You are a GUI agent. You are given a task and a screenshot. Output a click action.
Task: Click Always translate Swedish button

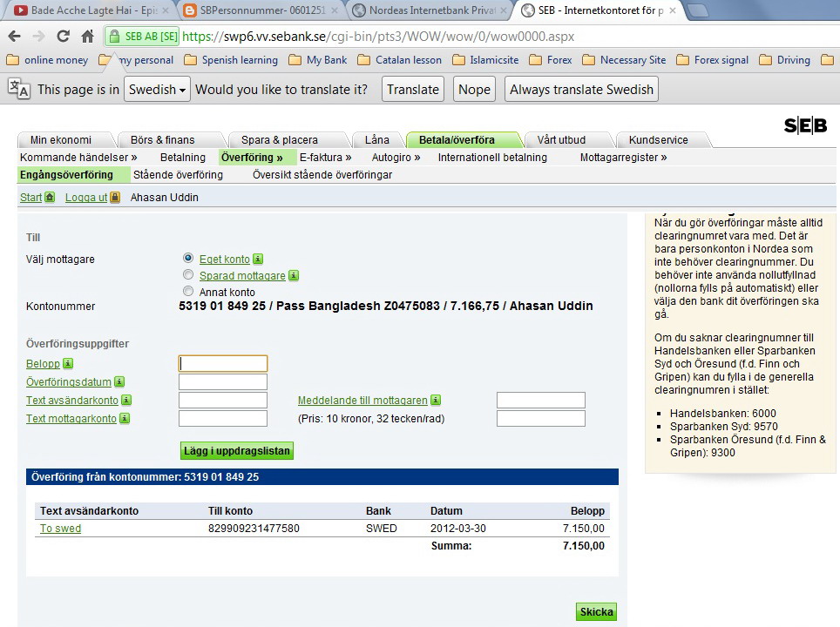click(x=581, y=89)
